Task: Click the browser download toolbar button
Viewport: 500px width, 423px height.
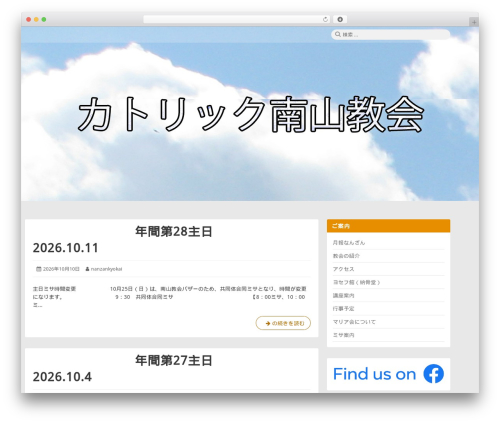Action: [340, 20]
